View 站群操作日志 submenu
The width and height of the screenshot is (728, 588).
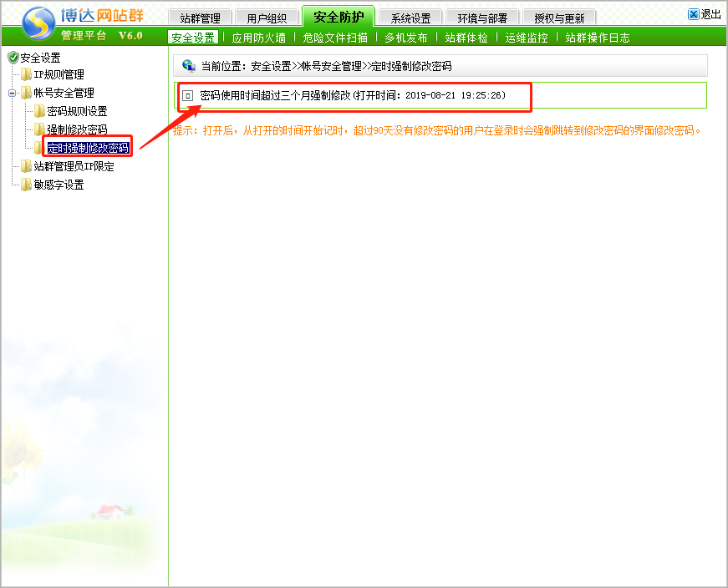click(598, 38)
